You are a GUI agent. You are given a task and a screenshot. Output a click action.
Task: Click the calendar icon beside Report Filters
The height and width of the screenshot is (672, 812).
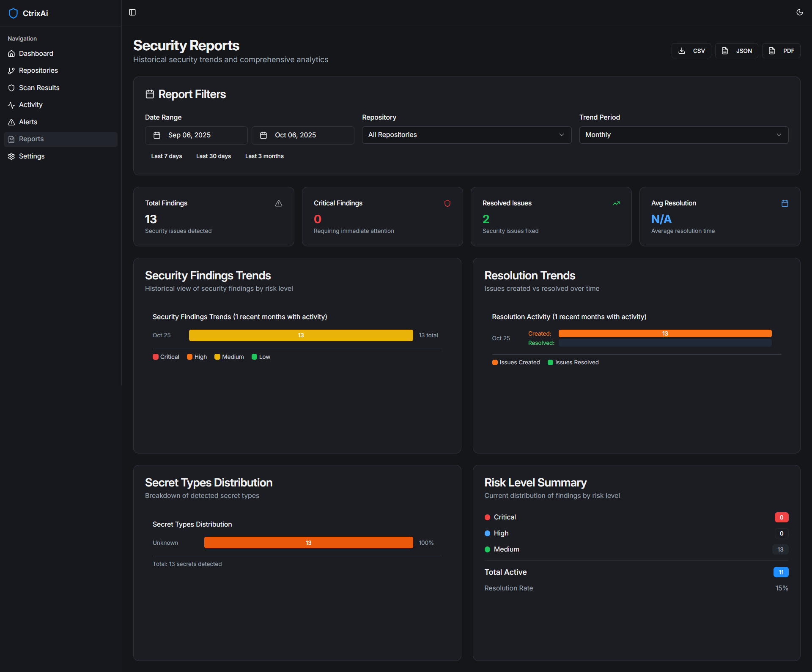click(150, 94)
